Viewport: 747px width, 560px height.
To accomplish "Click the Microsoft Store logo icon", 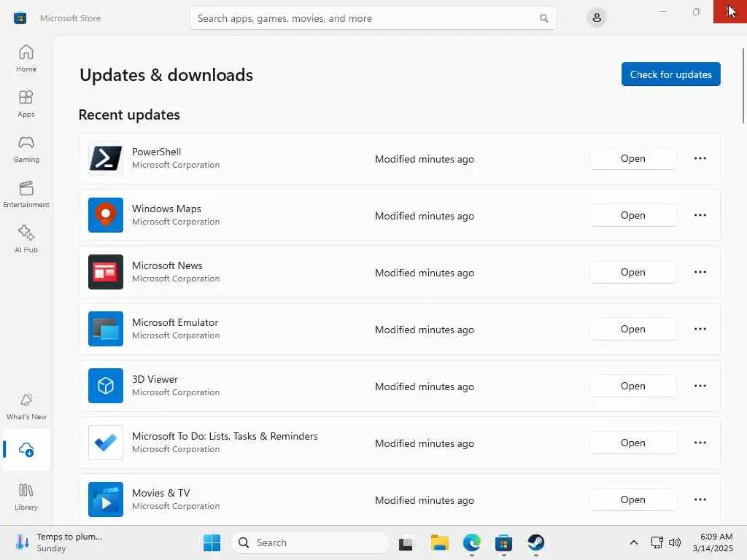I will pyautogui.click(x=20, y=18).
